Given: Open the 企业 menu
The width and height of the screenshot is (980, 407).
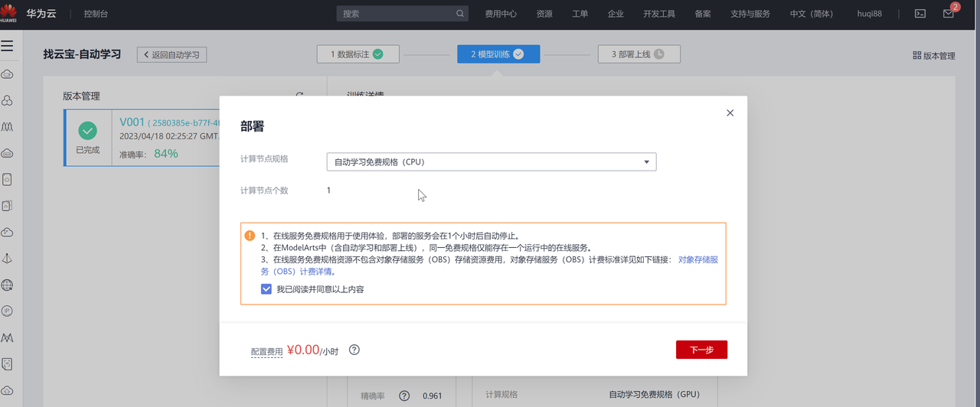Looking at the screenshot, I should [x=616, y=14].
